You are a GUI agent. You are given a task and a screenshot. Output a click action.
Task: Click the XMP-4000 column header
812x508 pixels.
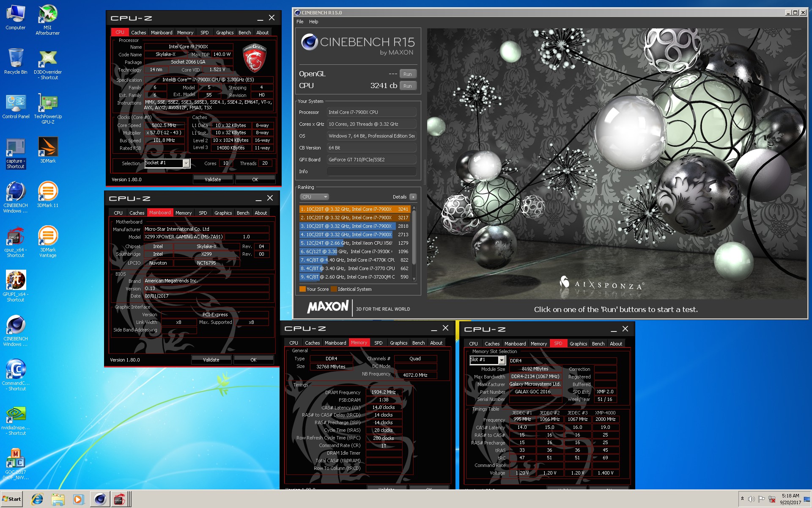(605, 413)
